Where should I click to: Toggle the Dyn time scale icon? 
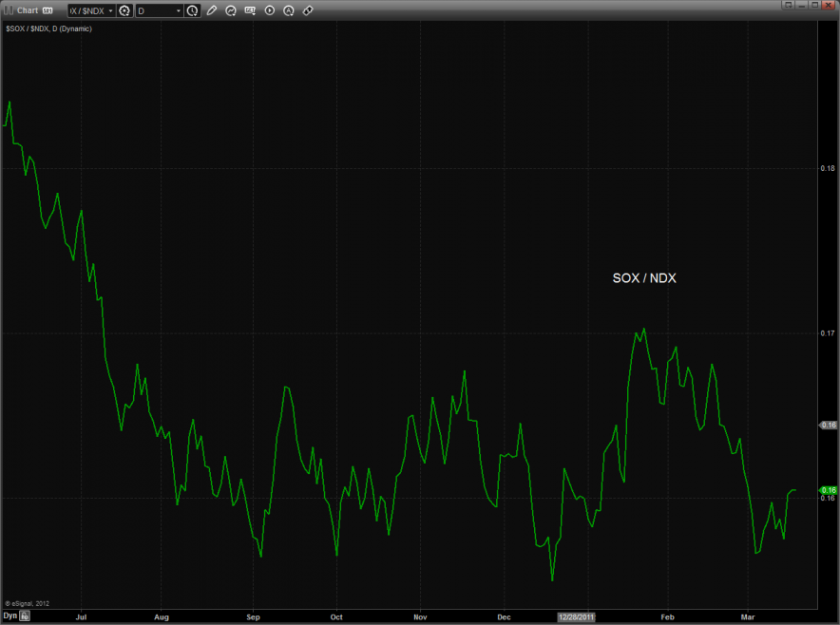tap(26, 616)
